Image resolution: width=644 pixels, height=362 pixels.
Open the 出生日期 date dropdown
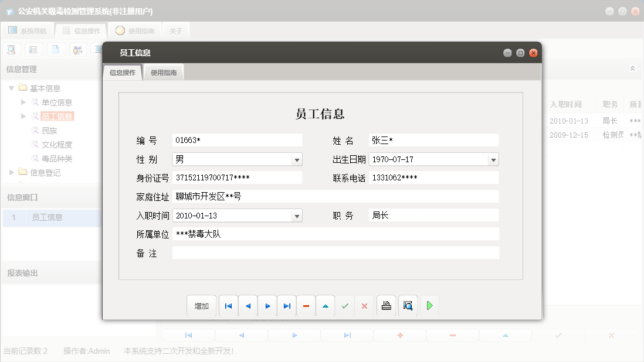pos(493,159)
